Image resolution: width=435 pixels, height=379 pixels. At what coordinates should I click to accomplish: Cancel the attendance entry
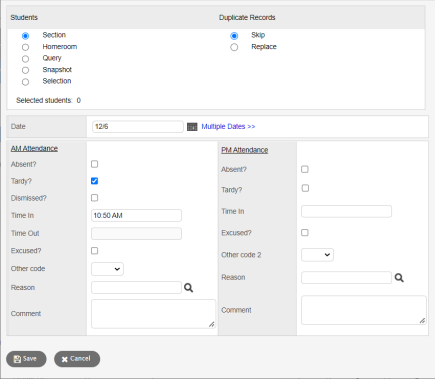coord(77,359)
